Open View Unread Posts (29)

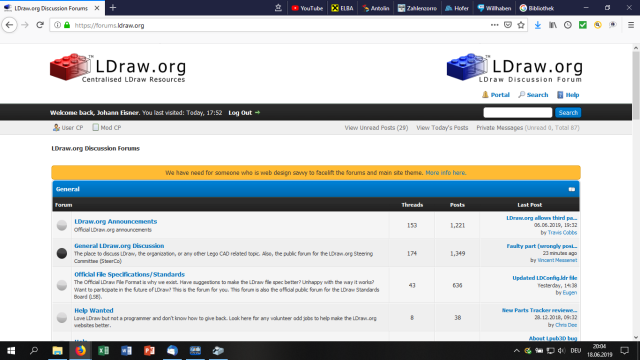376,128
